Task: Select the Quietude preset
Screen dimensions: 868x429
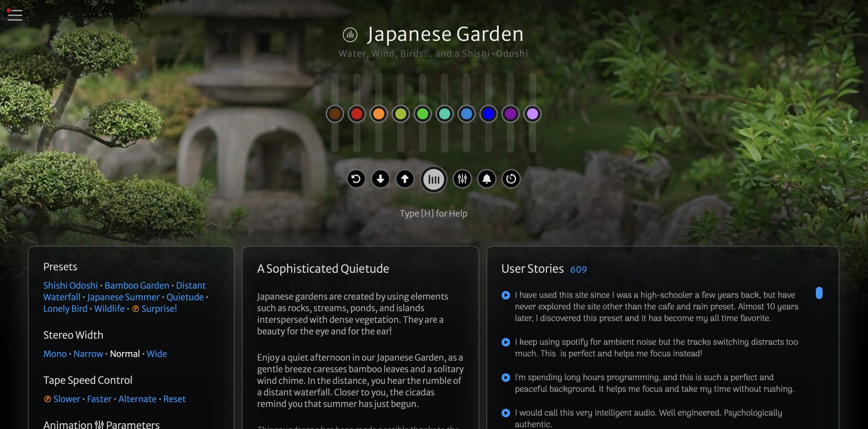Action: click(185, 297)
